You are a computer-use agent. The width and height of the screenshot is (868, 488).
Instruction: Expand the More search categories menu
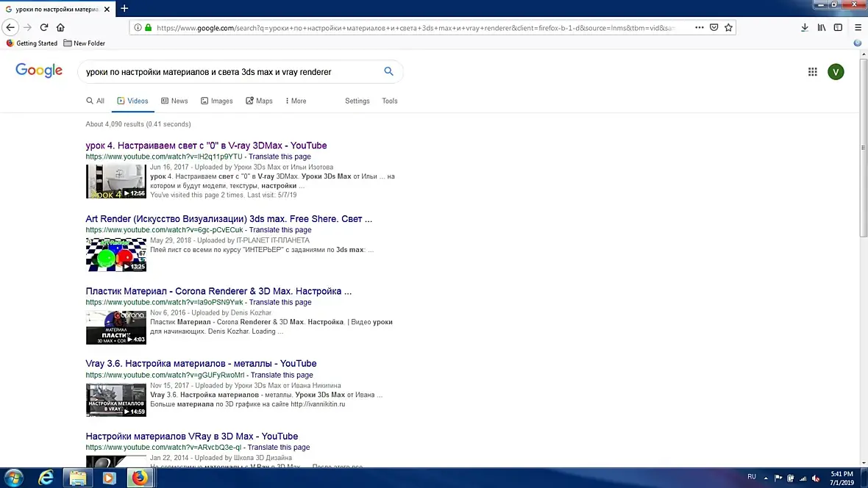[296, 101]
